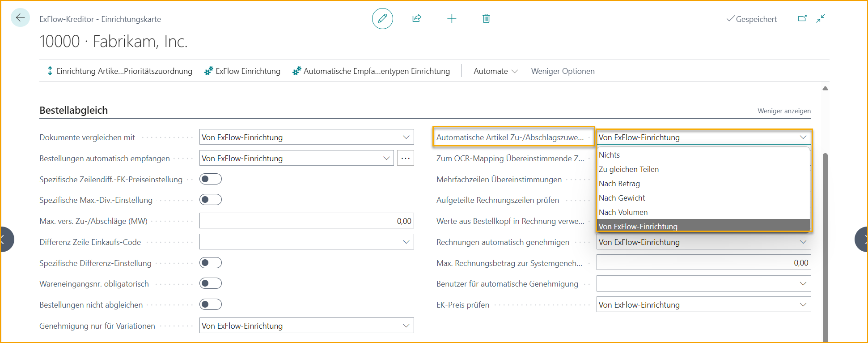The image size is (868, 343).
Task: Select Nach Volumen option
Action: (703, 212)
